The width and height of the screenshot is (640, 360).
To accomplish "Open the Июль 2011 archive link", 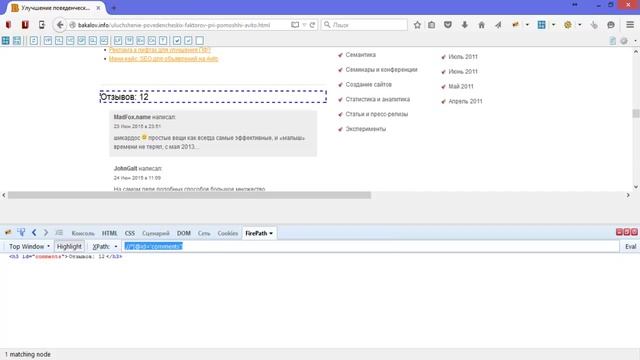I will [462, 57].
